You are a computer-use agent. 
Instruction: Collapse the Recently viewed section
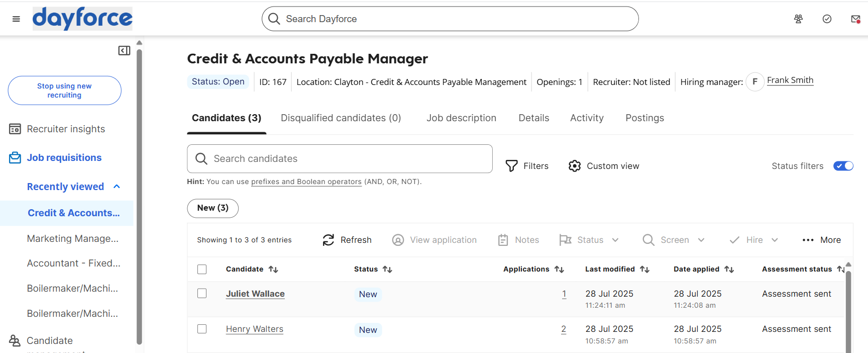tap(117, 187)
